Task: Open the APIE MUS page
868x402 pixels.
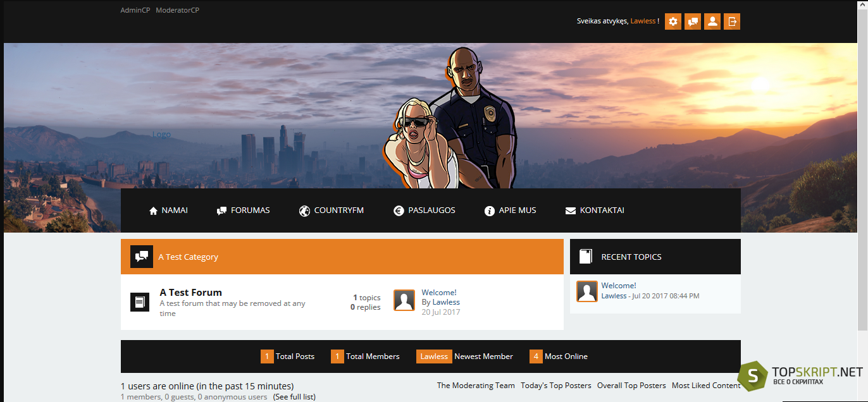Action: click(x=510, y=210)
